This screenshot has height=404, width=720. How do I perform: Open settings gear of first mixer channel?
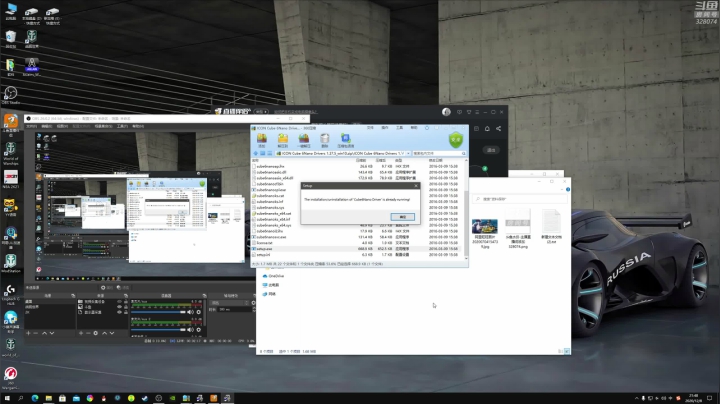[x=199, y=312]
